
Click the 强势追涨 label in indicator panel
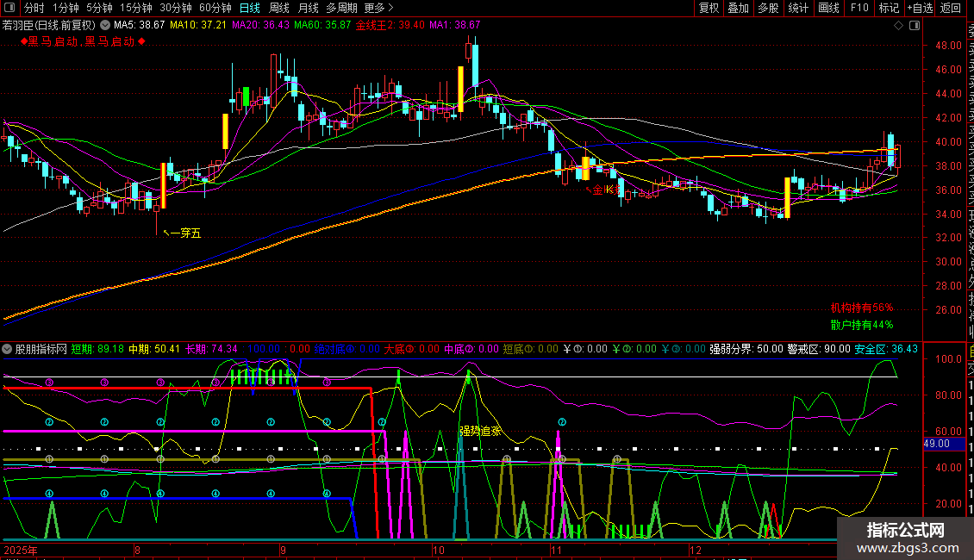(480, 431)
